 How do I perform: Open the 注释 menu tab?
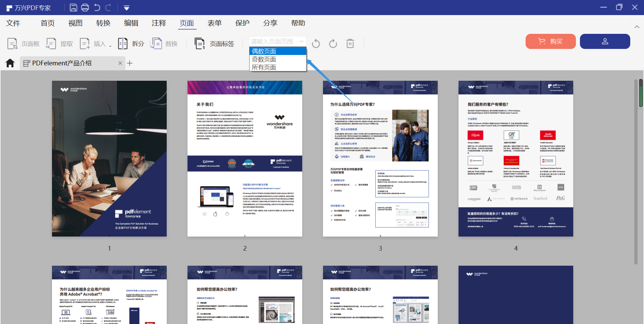point(159,23)
